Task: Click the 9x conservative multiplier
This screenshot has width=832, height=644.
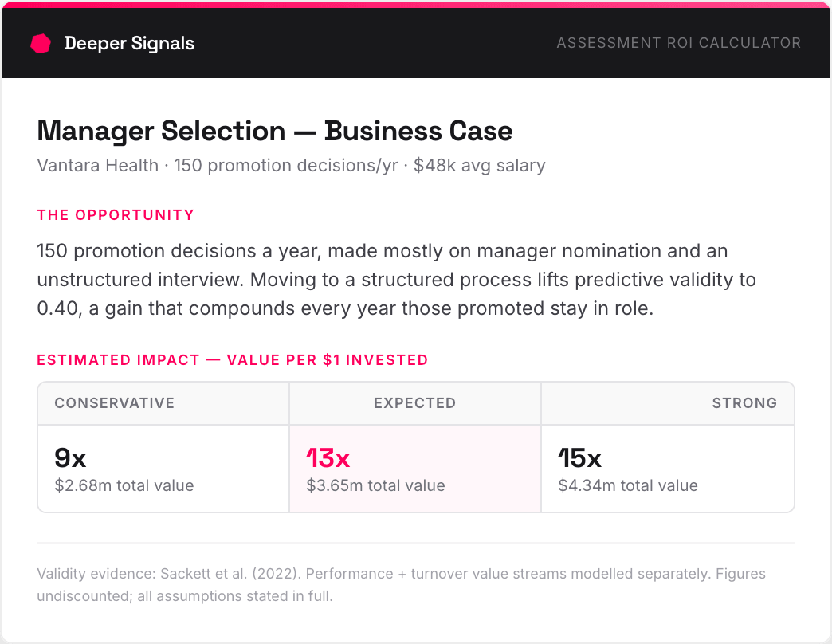Action: pos(70,457)
